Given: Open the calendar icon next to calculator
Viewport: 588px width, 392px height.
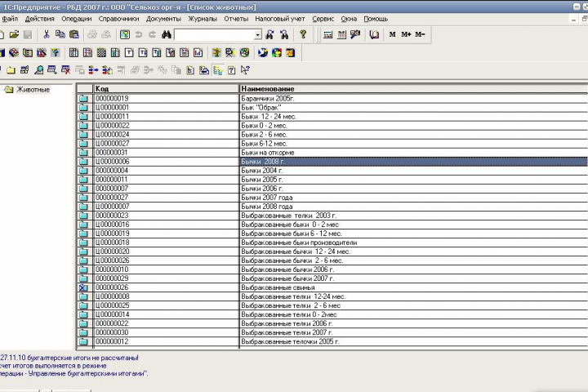Looking at the screenshot, I should [341, 34].
